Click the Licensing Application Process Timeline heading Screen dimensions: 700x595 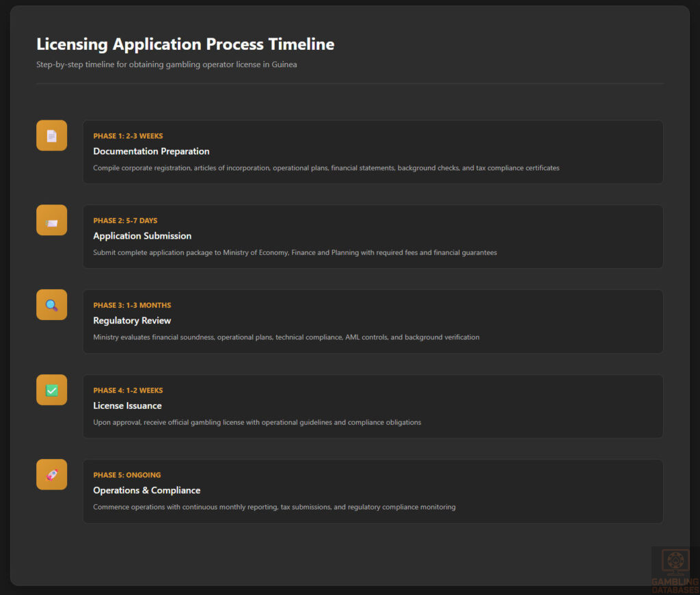(x=185, y=44)
